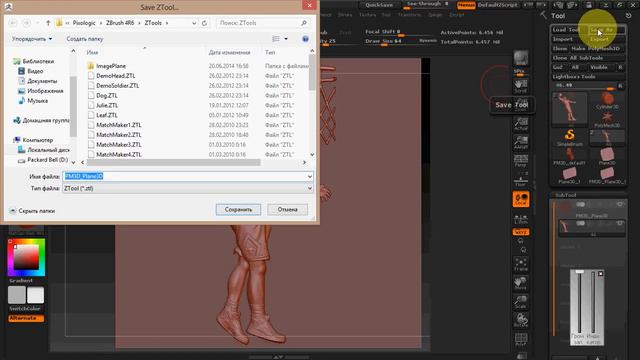
Task: Toggle the PolyF grid icon
Action: pos(521,340)
